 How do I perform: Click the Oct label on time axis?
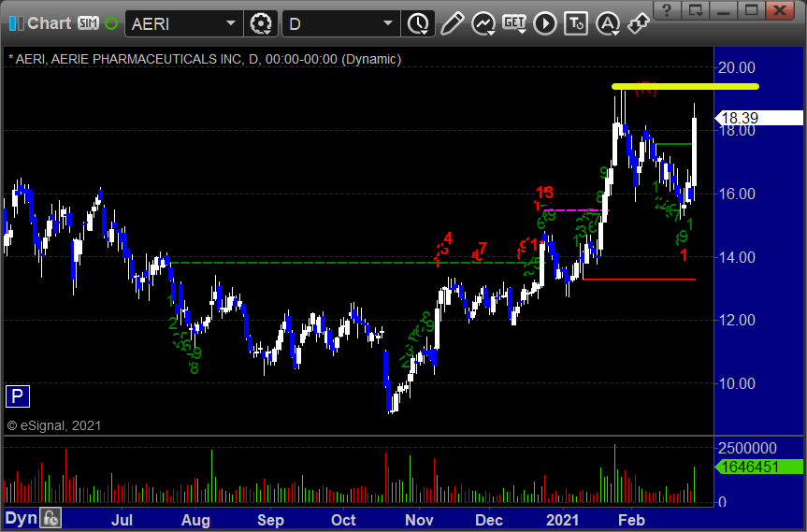pyautogui.click(x=343, y=520)
